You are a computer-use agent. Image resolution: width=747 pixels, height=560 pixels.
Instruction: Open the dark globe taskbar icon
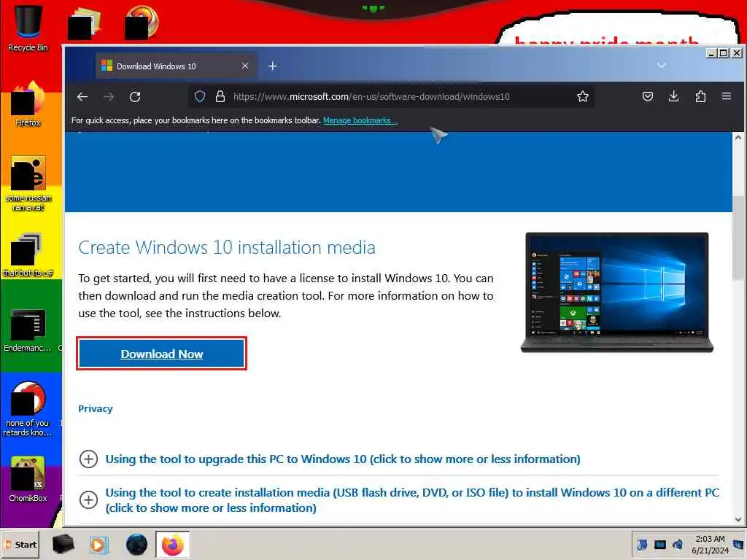[136, 544]
